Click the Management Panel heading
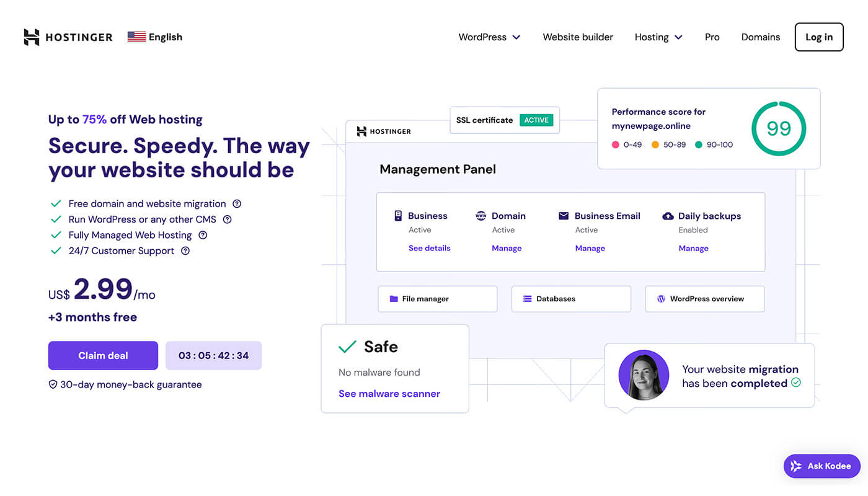868x496 pixels. 438,169
